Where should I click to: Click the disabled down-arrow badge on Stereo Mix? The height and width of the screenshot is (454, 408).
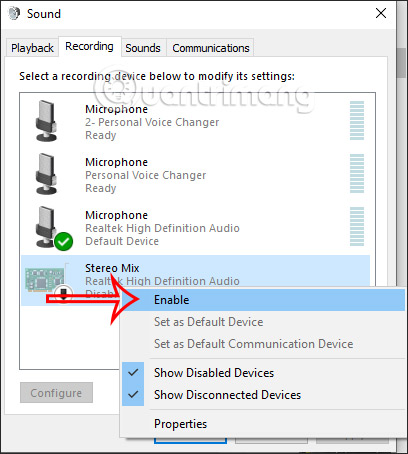point(63,293)
